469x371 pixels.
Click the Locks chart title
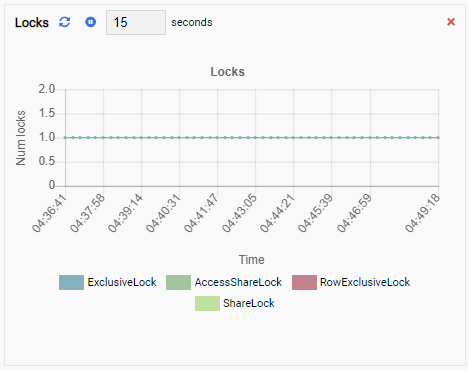[228, 72]
